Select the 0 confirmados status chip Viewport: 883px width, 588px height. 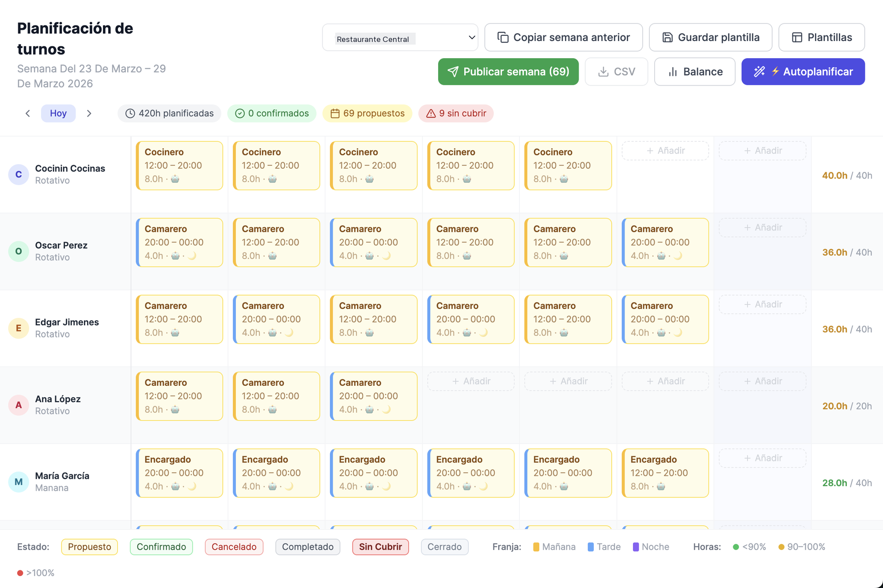pyautogui.click(x=272, y=113)
